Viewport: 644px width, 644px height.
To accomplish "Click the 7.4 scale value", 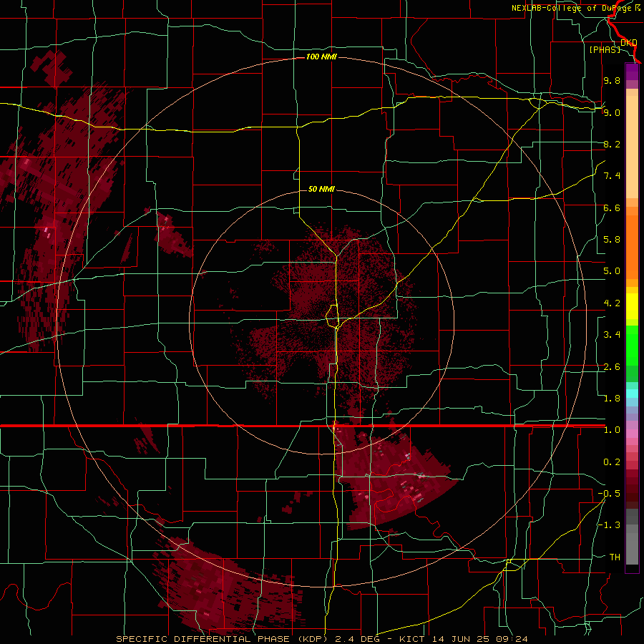I will (612, 176).
